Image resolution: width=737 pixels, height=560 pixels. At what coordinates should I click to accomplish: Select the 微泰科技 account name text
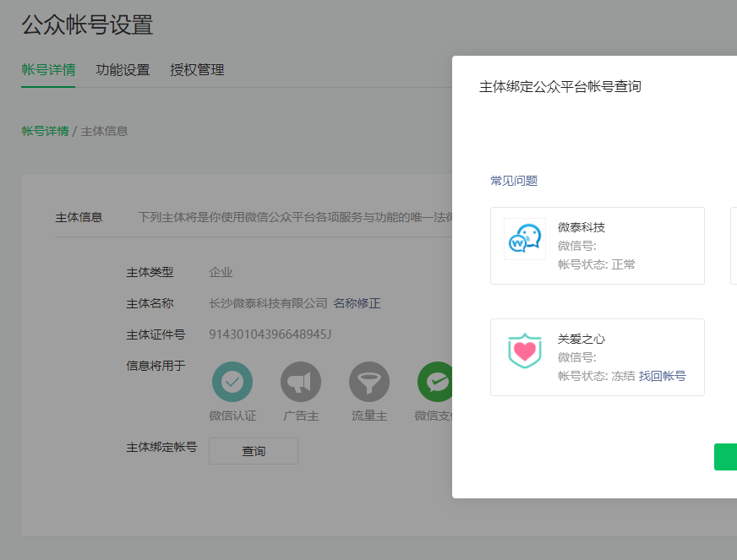581,227
